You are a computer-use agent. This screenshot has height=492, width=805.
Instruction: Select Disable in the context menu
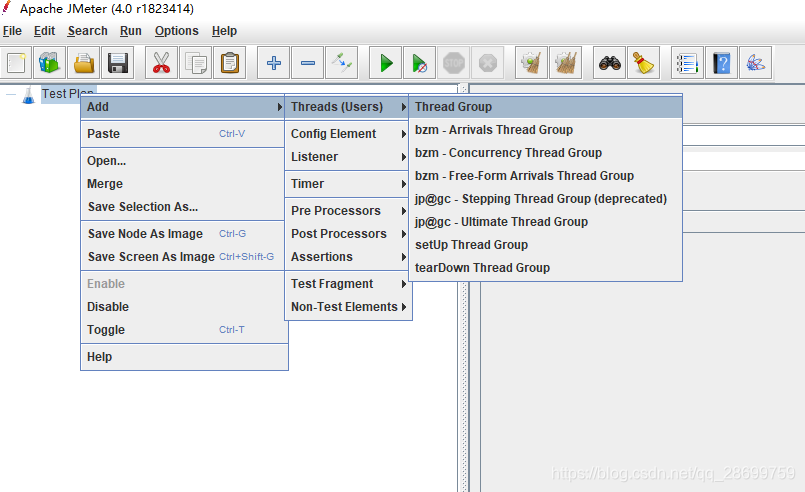pos(184,307)
